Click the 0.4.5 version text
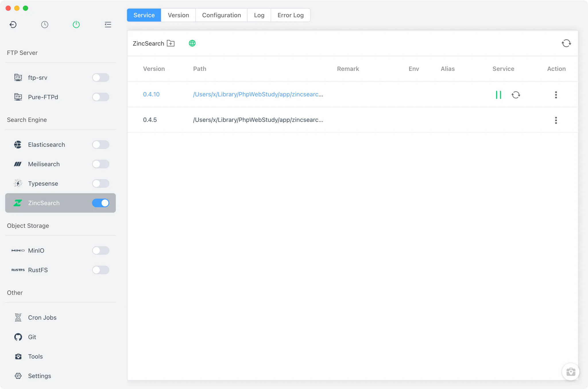The width and height of the screenshot is (588, 389). pyautogui.click(x=150, y=120)
